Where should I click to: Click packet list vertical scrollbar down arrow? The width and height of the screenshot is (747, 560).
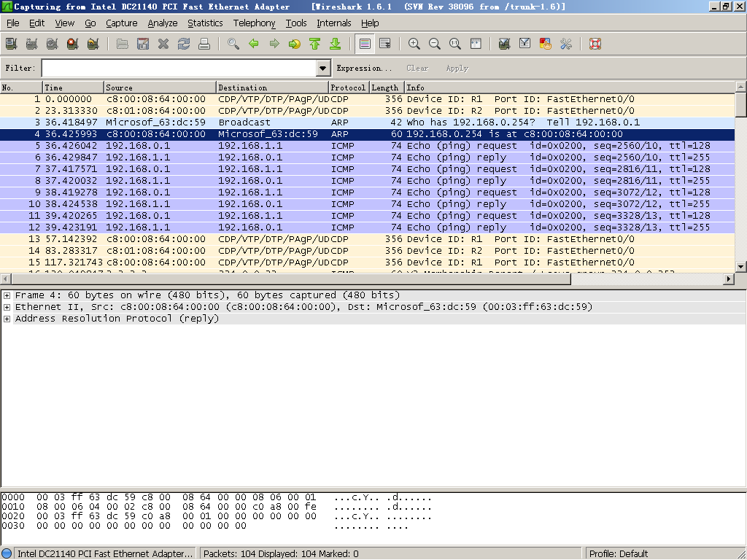click(x=740, y=267)
